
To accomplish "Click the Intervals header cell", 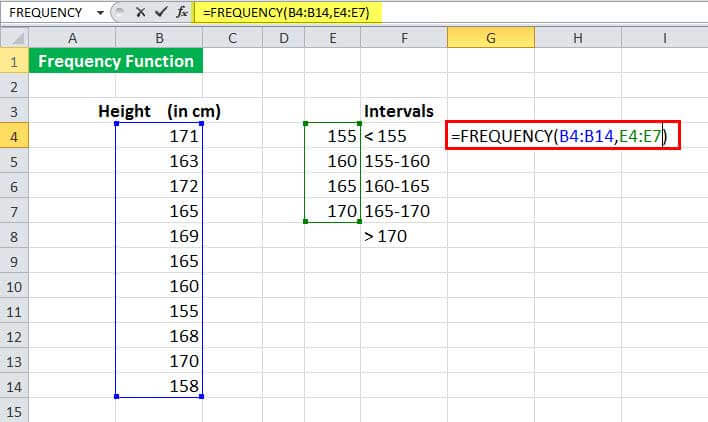I will 399,110.
